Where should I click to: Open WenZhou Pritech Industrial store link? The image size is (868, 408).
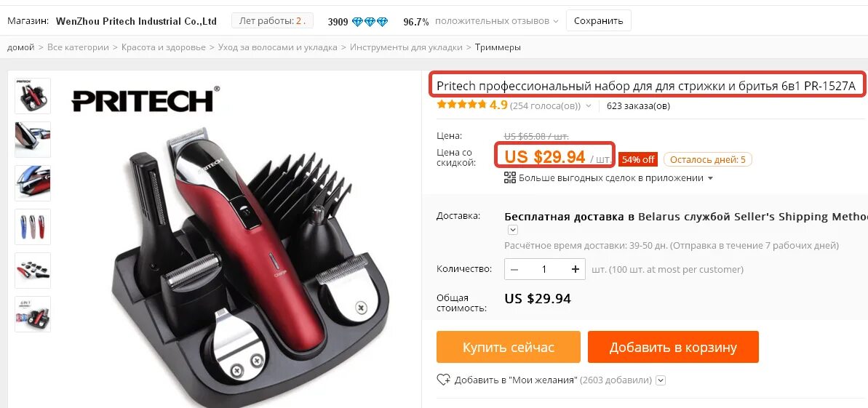pyautogui.click(x=136, y=22)
